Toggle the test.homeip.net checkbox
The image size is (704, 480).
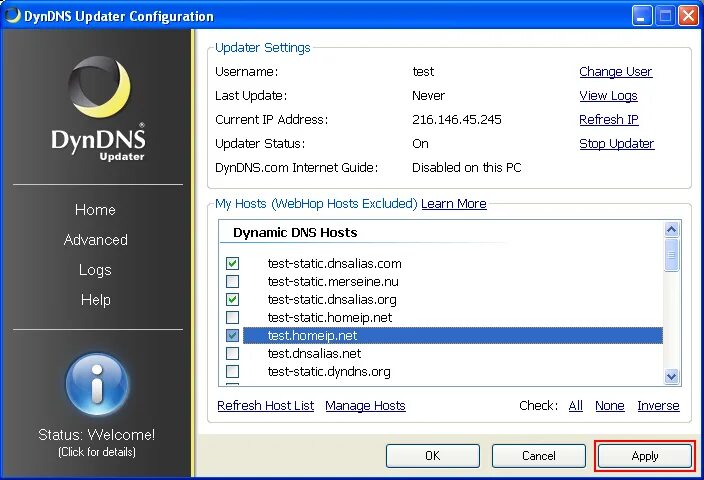(x=232, y=335)
